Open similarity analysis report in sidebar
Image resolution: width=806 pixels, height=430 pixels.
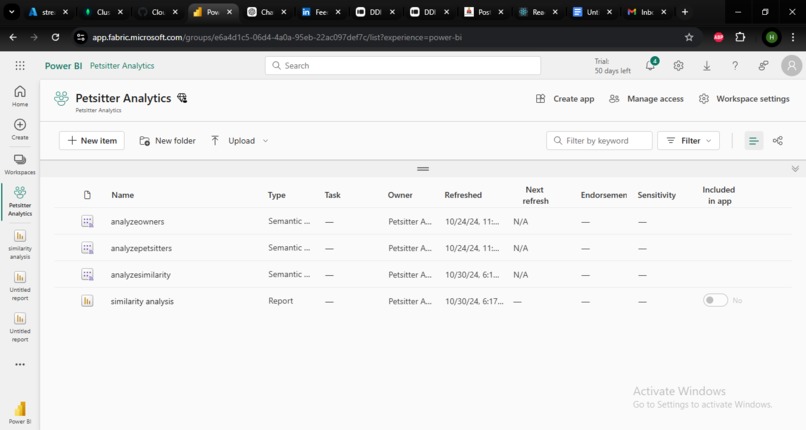[x=20, y=245]
